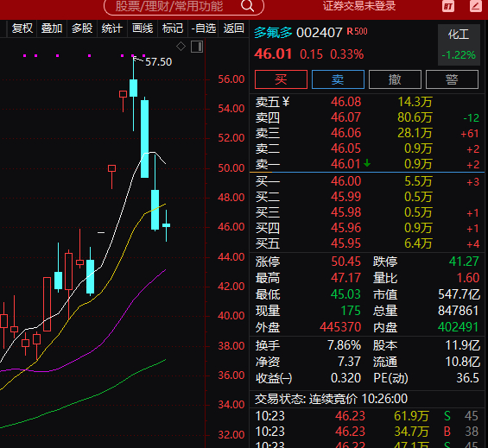Viewport: 488px width, 448px height.
Task: Click the search magnifier icon
Action: click(x=247, y=5)
